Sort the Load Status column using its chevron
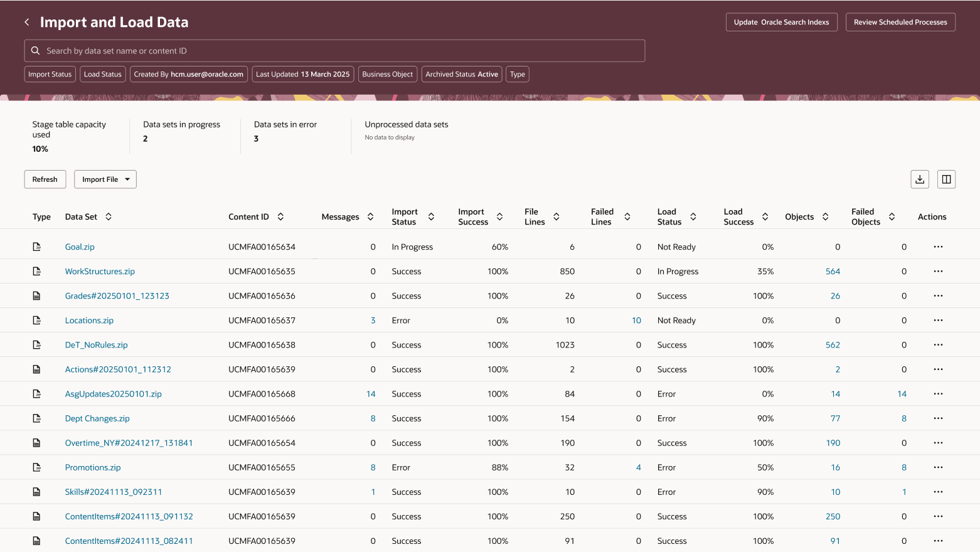This screenshot has width=980, height=552. click(x=693, y=216)
